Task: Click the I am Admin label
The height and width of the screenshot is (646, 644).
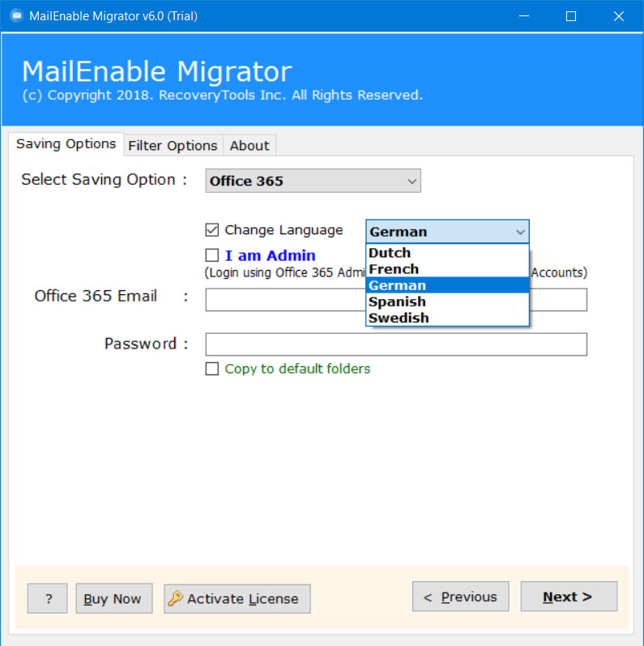Action: pyautogui.click(x=270, y=255)
